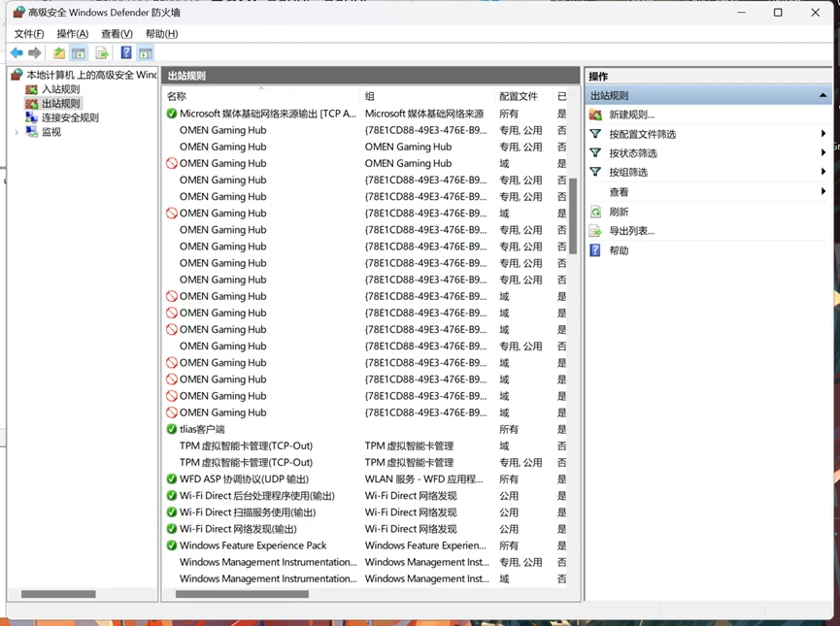Click the green refresh icon beside 刷新
This screenshot has width=840, height=626.
(595, 212)
